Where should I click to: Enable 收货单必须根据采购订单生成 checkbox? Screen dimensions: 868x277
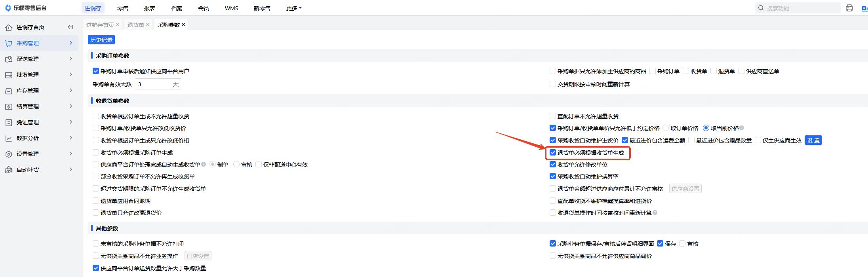[x=96, y=152]
